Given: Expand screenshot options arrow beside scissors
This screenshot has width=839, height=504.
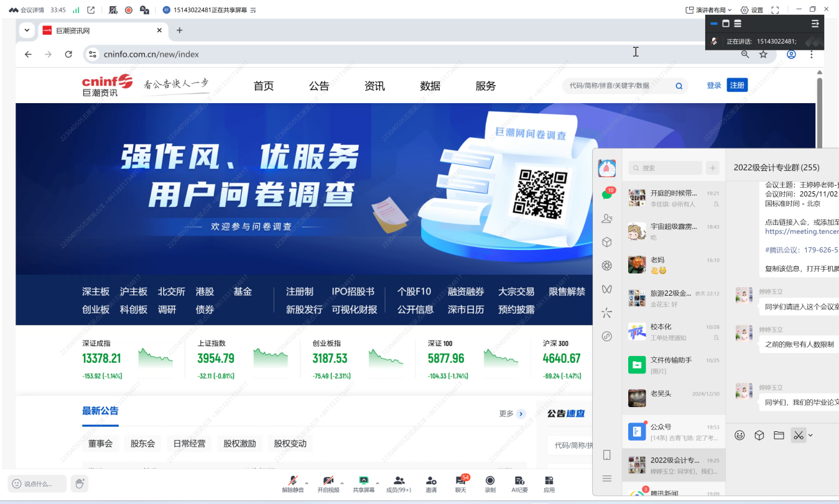Looking at the screenshot, I should coord(810,435).
